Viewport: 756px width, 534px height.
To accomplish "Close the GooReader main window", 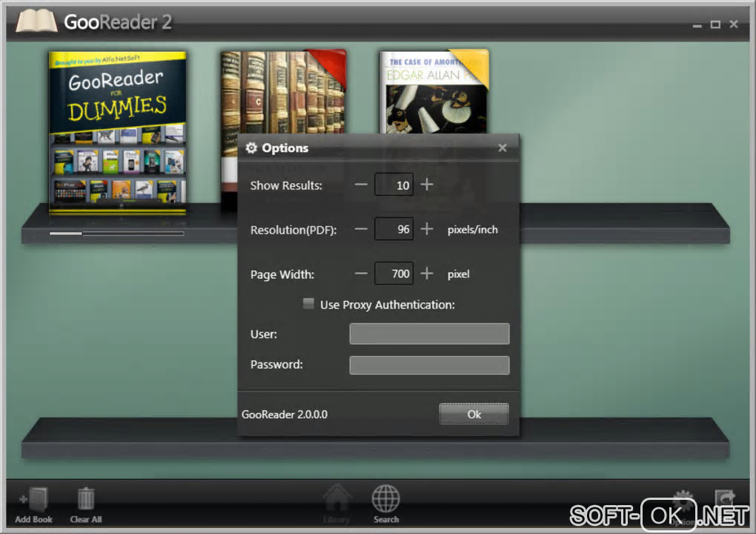I will [734, 24].
